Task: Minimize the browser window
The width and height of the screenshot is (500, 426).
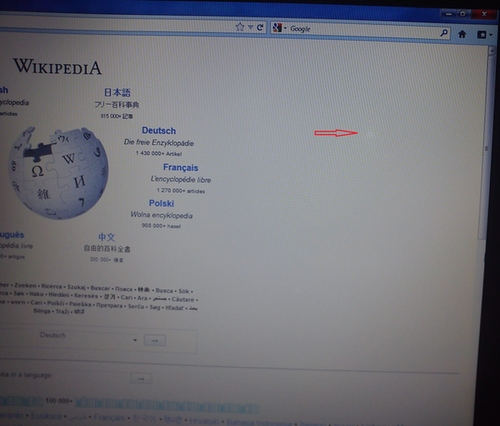Action: [x=449, y=14]
